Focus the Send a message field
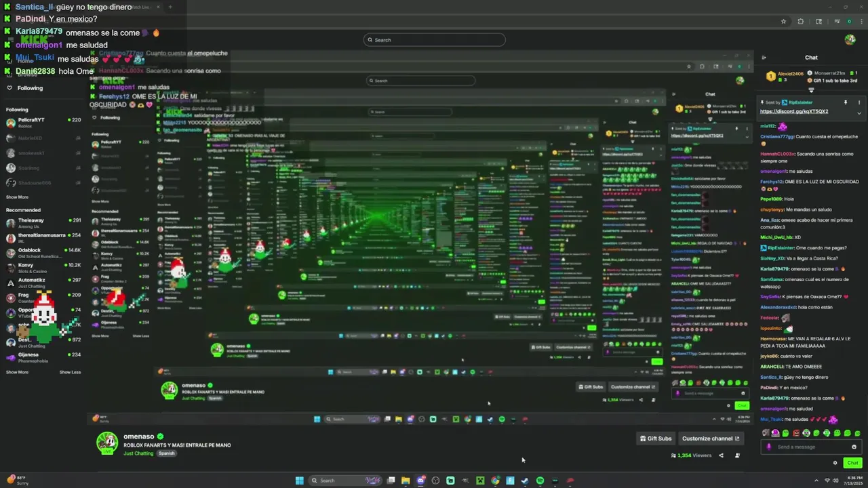 [811, 447]
